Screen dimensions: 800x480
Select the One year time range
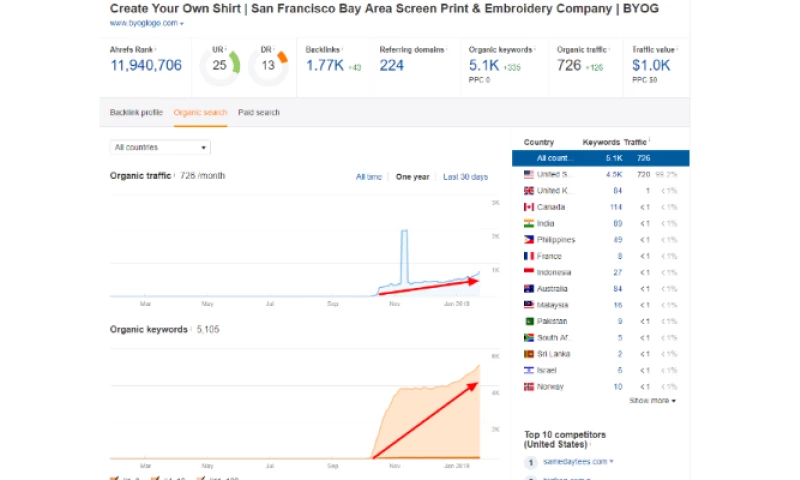[412, 177]
